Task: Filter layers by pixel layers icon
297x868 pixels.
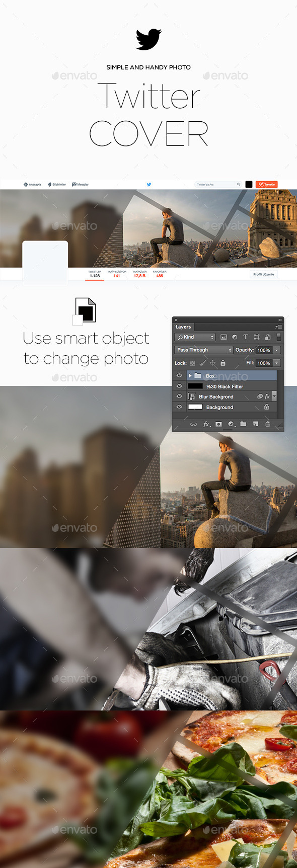Action: 224,337
